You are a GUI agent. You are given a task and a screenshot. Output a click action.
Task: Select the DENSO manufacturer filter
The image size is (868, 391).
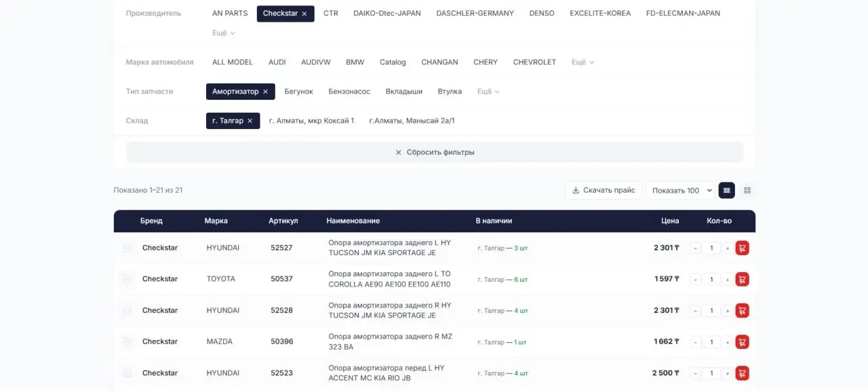point(542,14)
